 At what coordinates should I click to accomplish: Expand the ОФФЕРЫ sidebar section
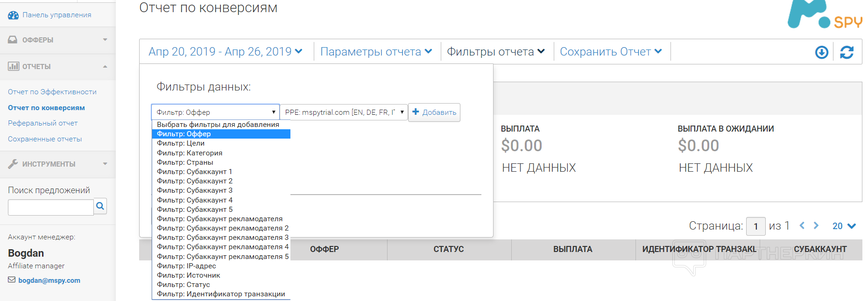pos(57,40)
